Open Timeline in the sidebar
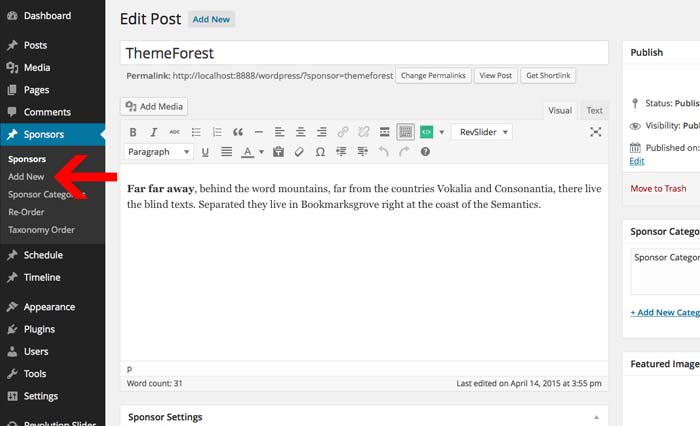The image size is (700, 426). point(53,277)
